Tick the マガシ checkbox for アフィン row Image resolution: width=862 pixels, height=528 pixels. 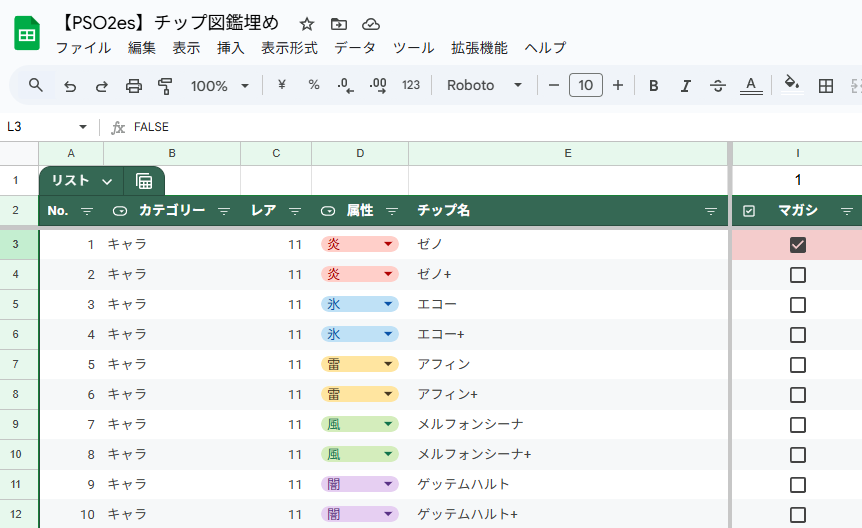797,365
